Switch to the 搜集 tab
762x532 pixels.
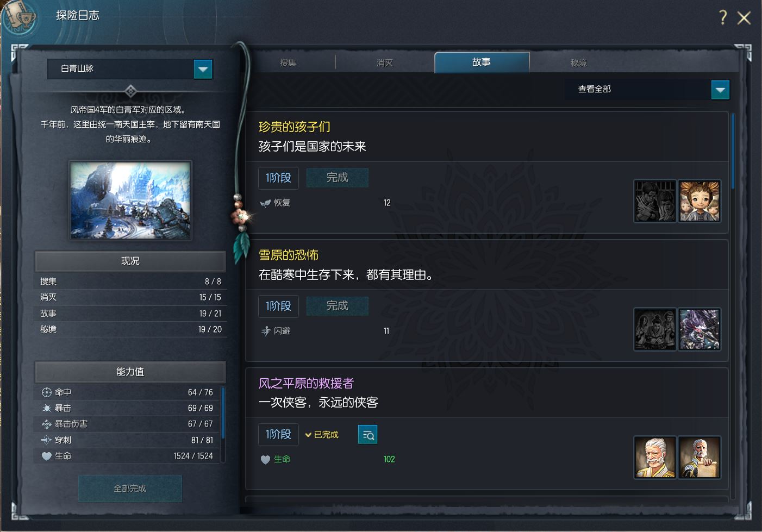click(288, 63)
